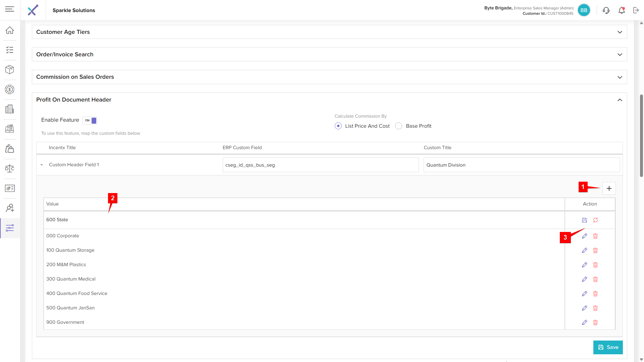Delete the 900 Government value

(595, 322)
